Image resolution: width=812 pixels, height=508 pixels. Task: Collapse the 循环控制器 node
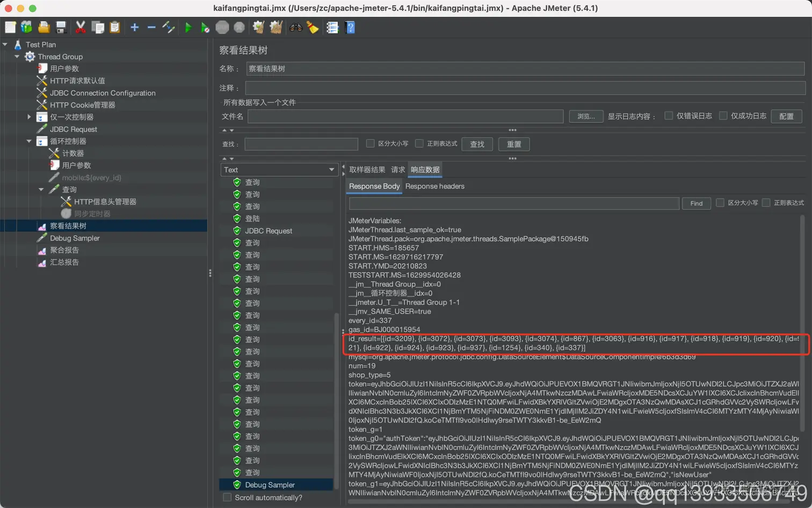[29, 141]
